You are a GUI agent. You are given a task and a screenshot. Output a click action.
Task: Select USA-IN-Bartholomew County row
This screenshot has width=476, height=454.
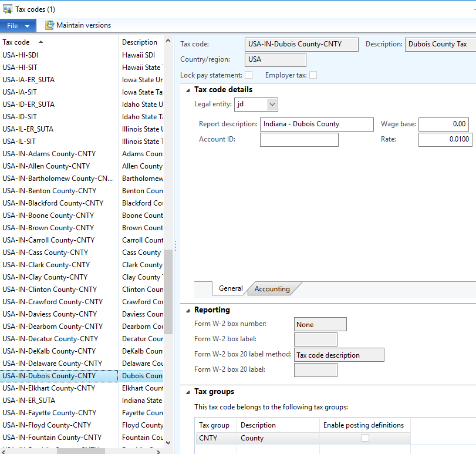point(58,179)
